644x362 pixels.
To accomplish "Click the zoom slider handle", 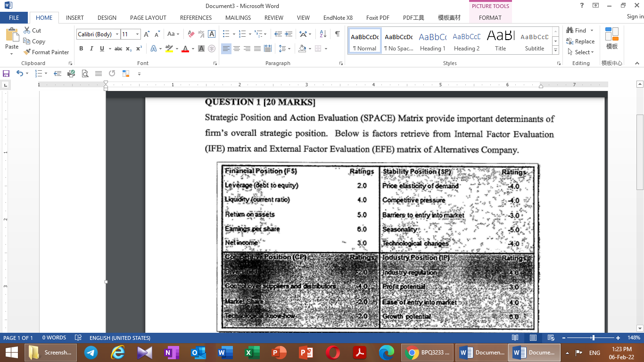I will 593,338.
